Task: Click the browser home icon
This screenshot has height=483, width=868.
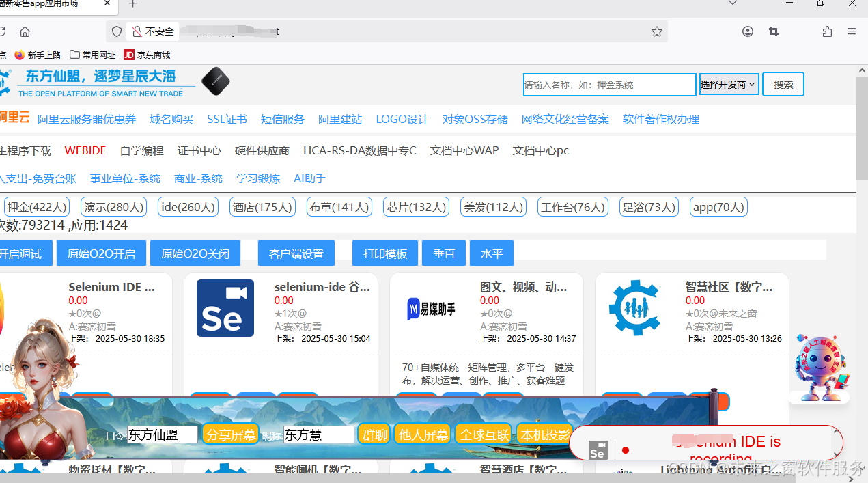Action: [x=25, y=31]
